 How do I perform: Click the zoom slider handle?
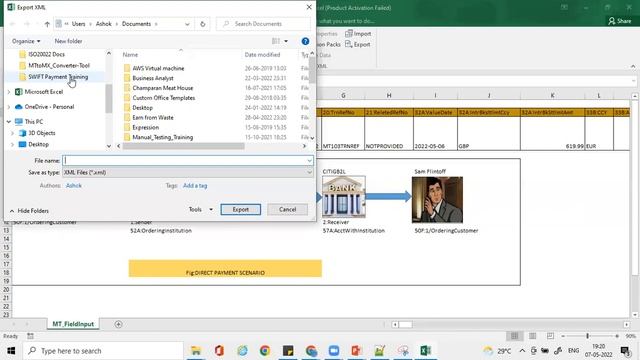click(x=587, y=336)
